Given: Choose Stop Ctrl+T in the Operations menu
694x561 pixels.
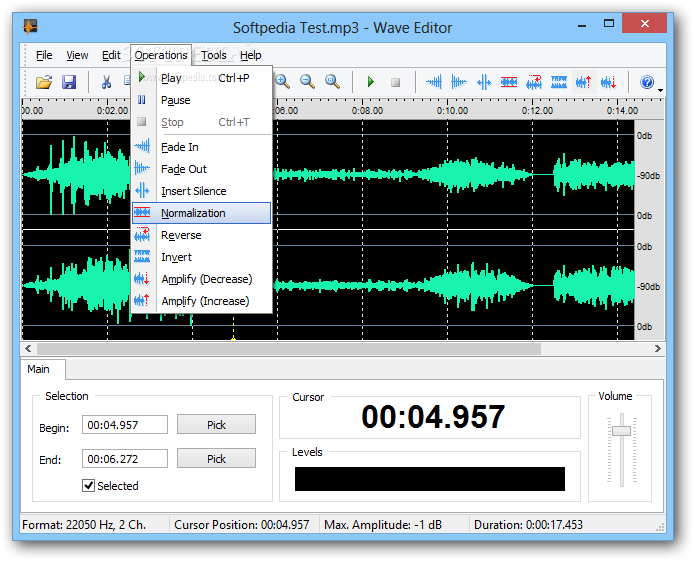Looking at the screenshot, I should (201, 122).
